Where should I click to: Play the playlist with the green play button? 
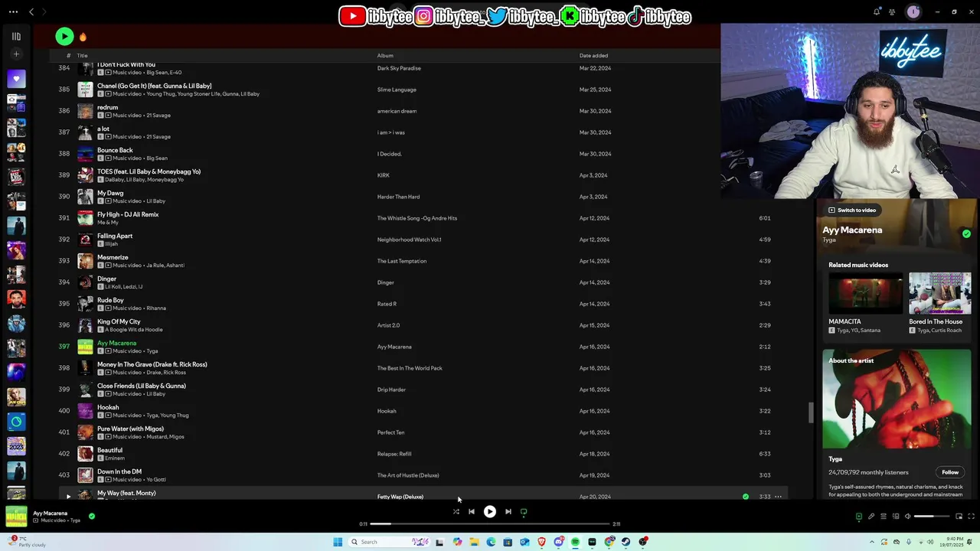pyautogui.click(x=64, y=36)
